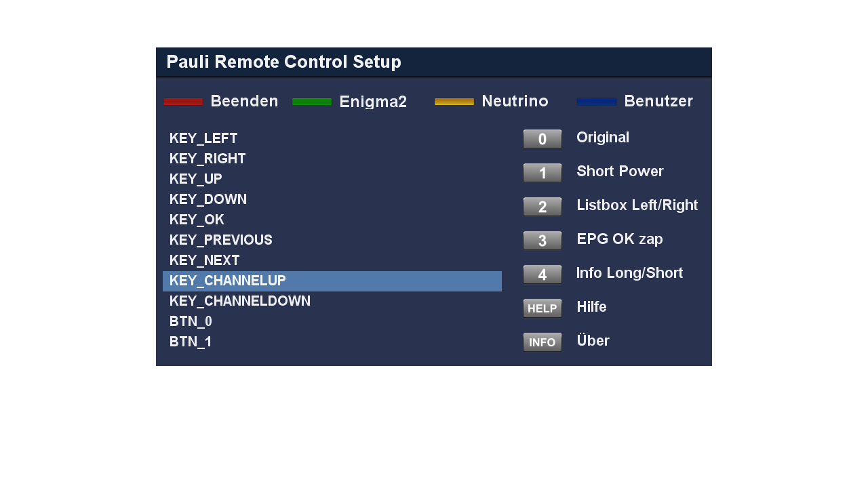
Task: Click the HELP key icon
Action: 542,308
